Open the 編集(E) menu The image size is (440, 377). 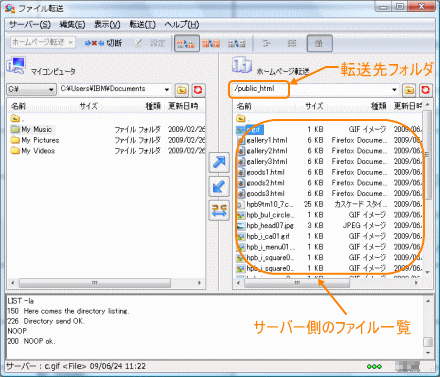[72, 24]
